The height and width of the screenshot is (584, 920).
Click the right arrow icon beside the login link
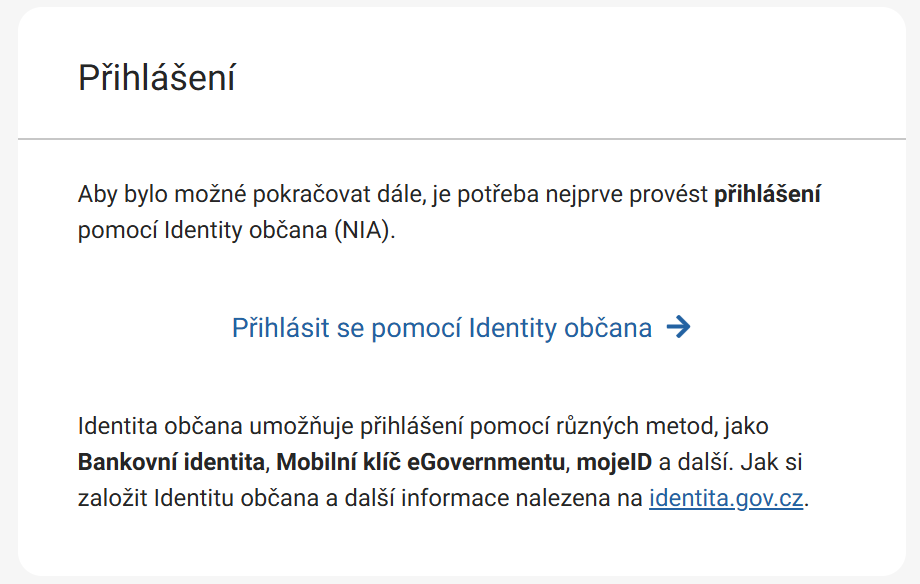(678, 327)
